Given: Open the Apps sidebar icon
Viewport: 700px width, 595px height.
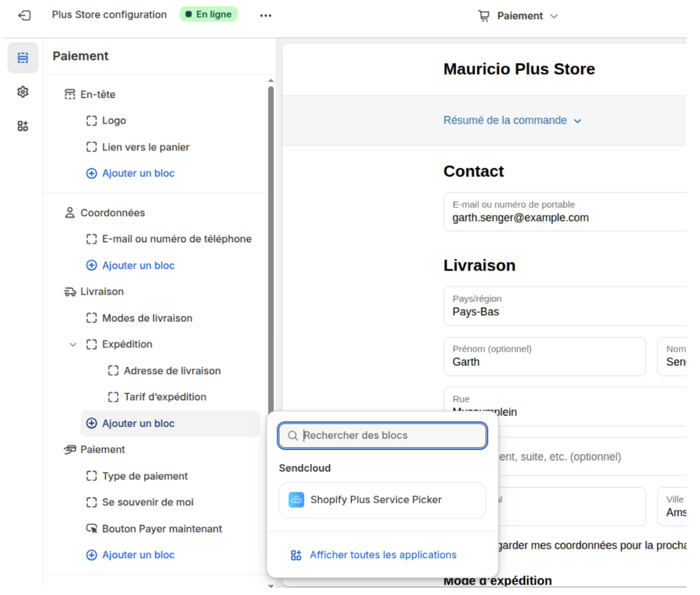Looking at the screenshot, I should (23, 126).
